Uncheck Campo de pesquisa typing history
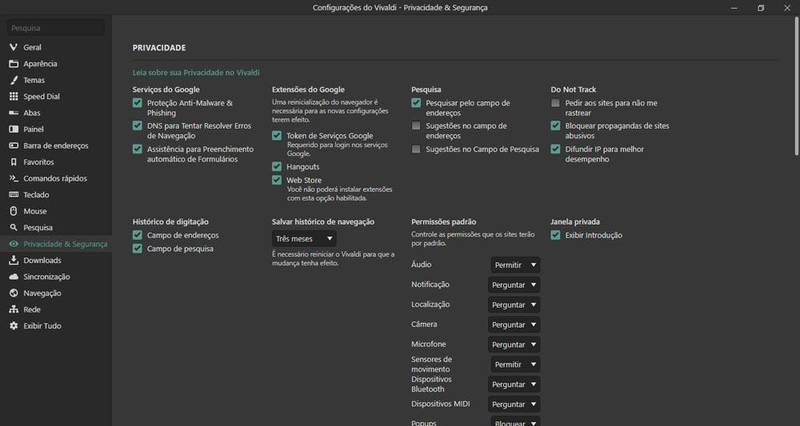This screenshot has height=426, width=800. 137,248
